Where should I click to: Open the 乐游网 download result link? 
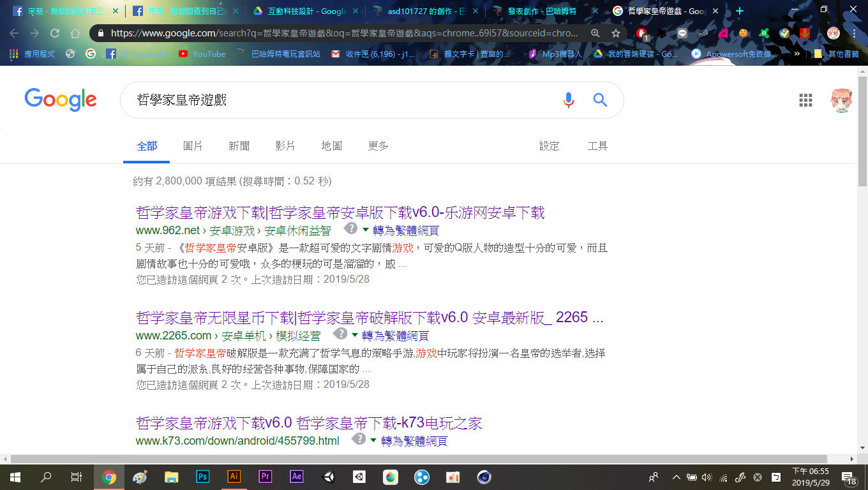click(x=338, y=212)
